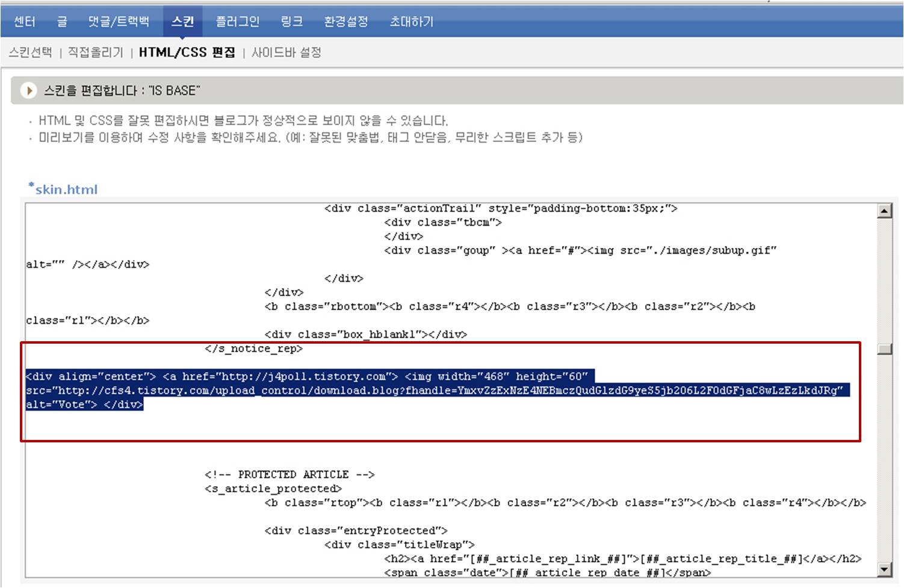Open the 초대하기 tab
The width and height of the screenshot is (904, 588).
click(412, 22)
